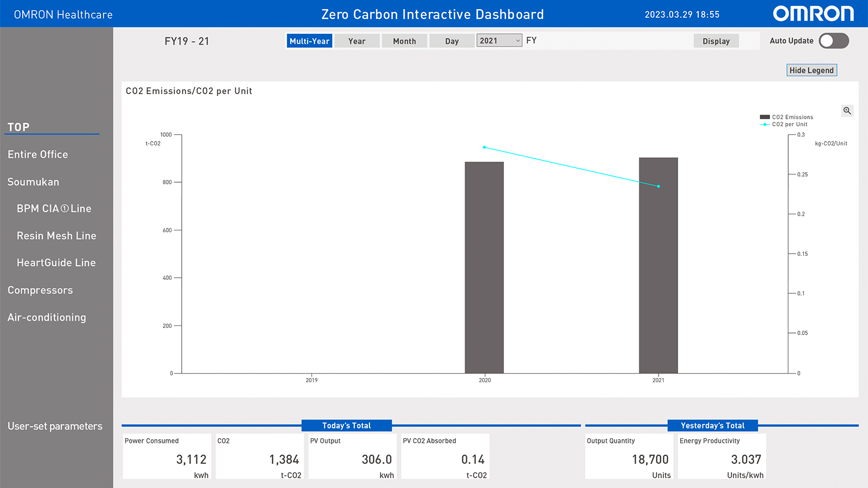Select Resin Mesh Line in sidebar
Viewport: 868px width, 488px height.
[56, 236]
